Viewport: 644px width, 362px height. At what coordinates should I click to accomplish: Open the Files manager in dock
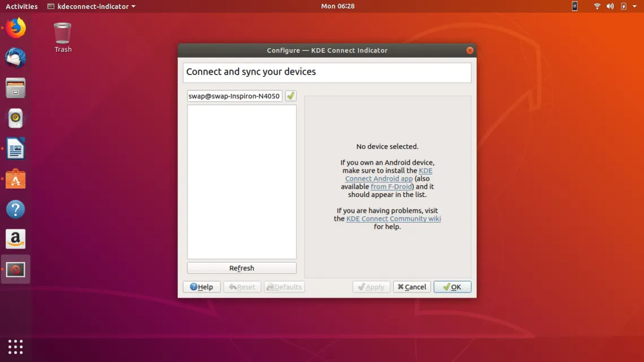tap(16, 88)
